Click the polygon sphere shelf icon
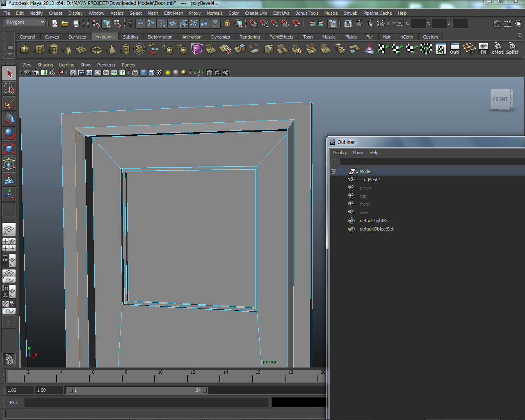 coord(25,50)
